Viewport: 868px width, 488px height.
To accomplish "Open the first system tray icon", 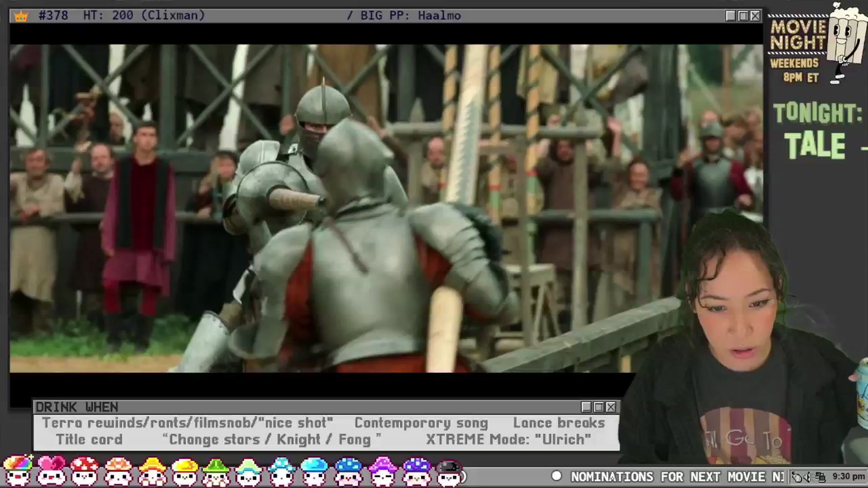I will [x=797, y=477].
